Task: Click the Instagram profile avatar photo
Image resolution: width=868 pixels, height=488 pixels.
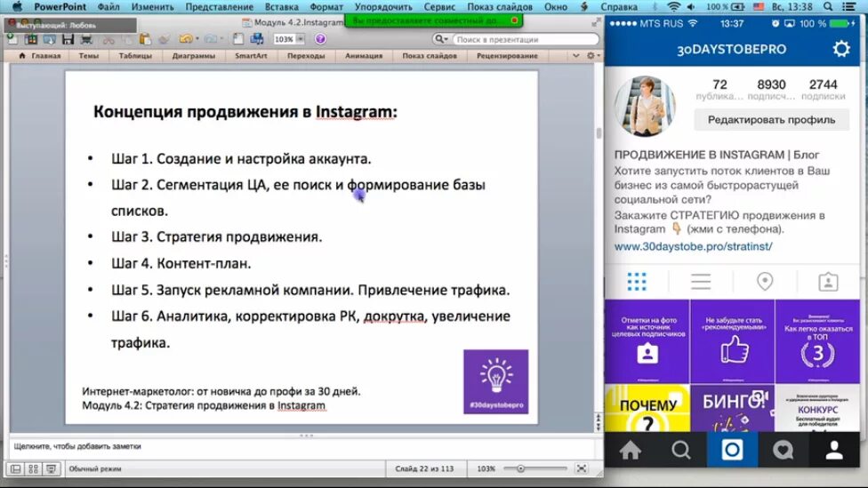Action: click(646, 107)
